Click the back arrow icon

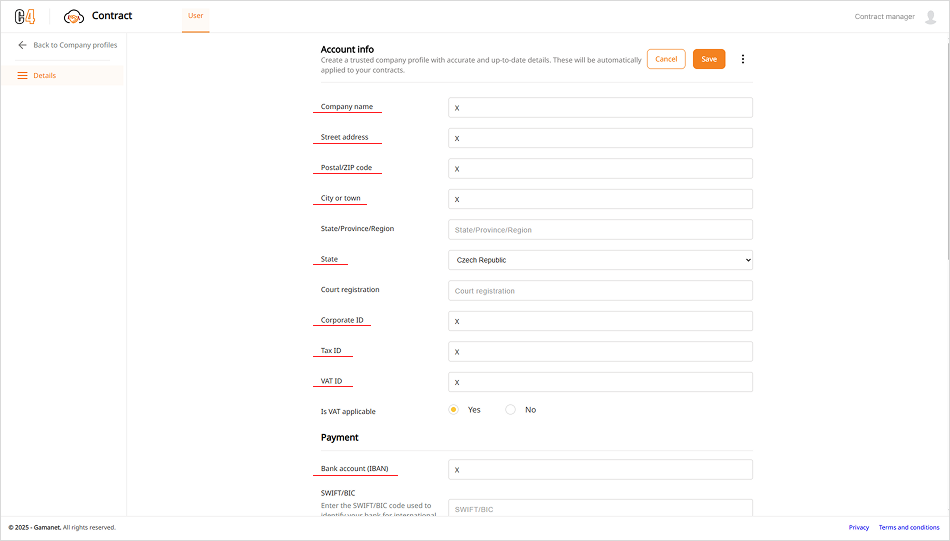(22, 45)
